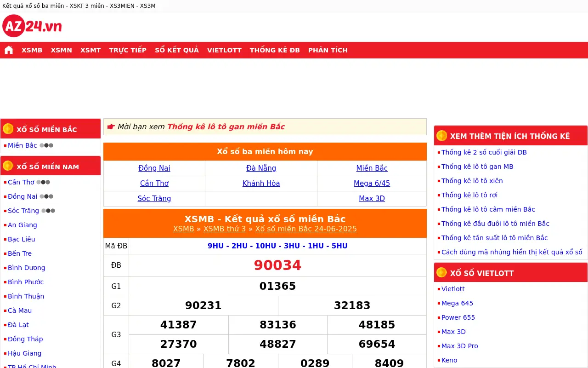This screenshot has width=588, height=368.
Task: Open Đồng Nai in today's lottery table
Action: coord(154,168)
